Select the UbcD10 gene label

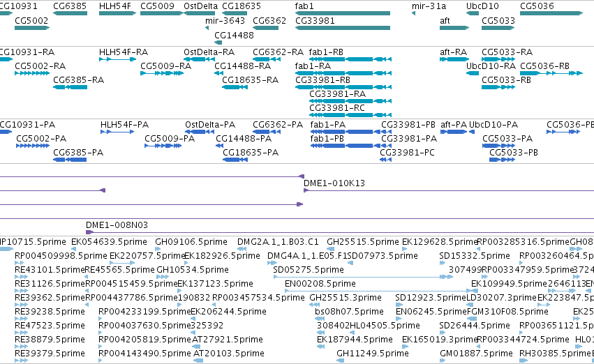pyautogui.click(x=482, y=6)
